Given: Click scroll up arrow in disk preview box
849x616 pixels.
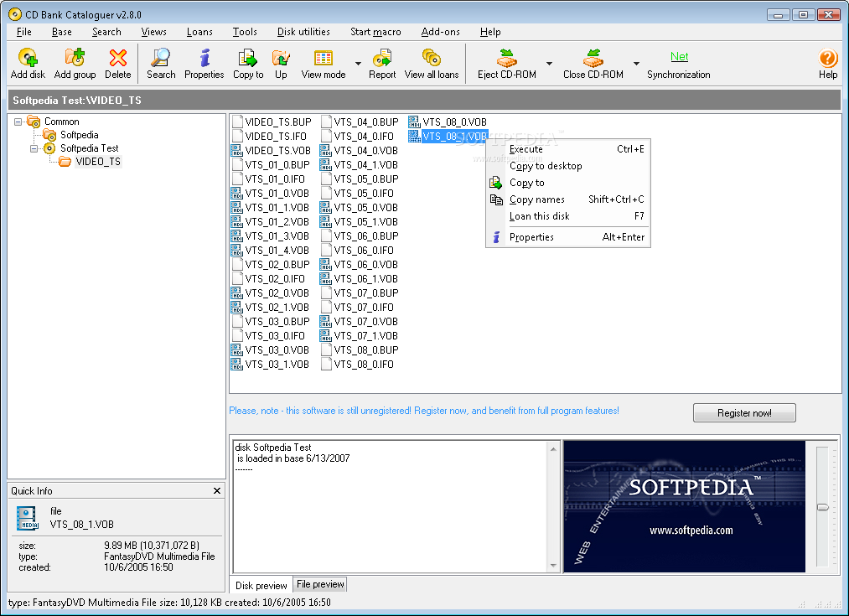Looking at the screenshot, I should pyautogui.click(x=553, y=449).
